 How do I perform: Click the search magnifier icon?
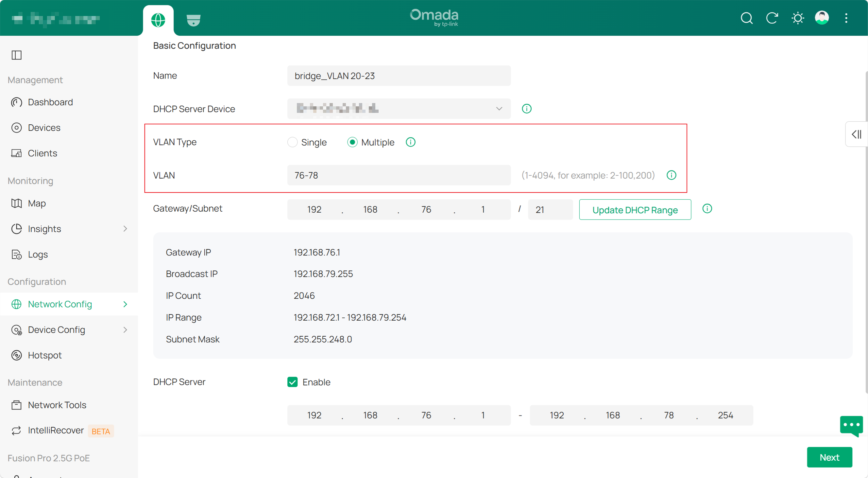tap(746, 18)
